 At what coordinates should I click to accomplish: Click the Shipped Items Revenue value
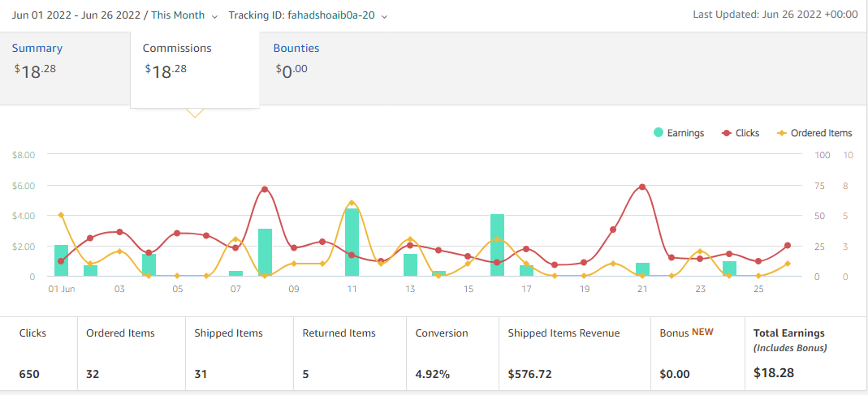click(x=529, y=374)
